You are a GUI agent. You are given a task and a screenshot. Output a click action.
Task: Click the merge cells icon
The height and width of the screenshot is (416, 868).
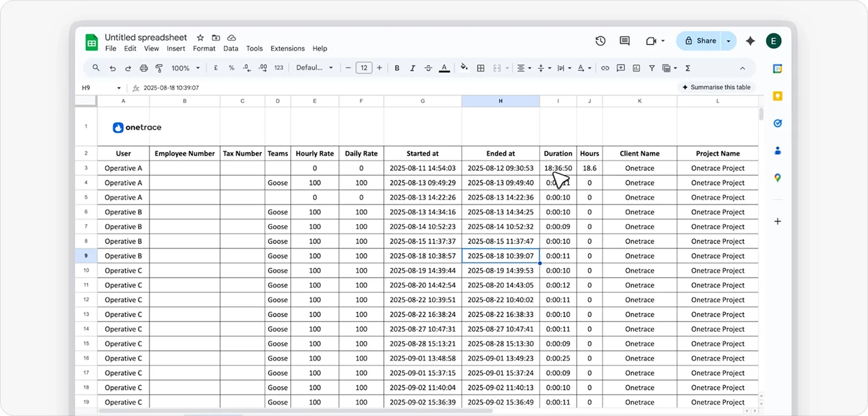(x=497, y=68)
